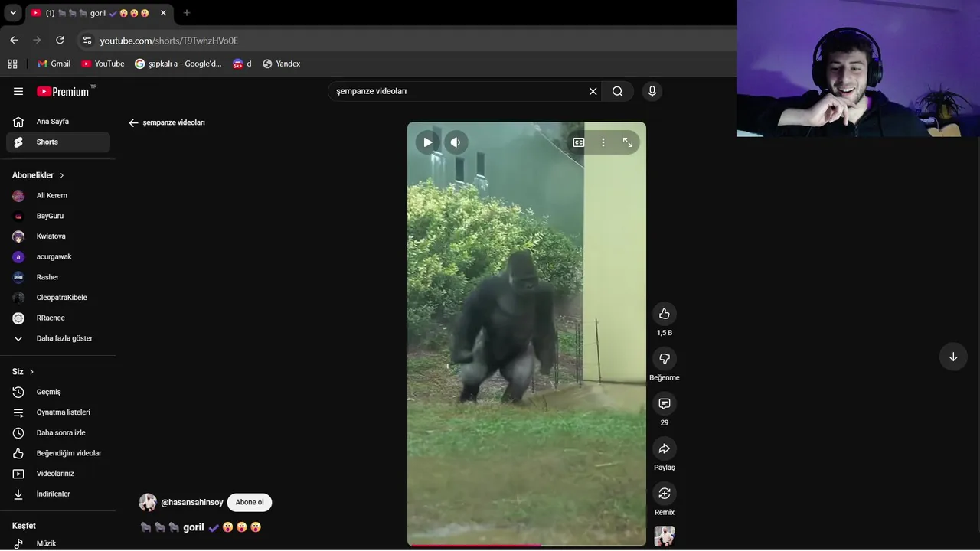Open the 'd' bookmark

(x=243, y=64)
